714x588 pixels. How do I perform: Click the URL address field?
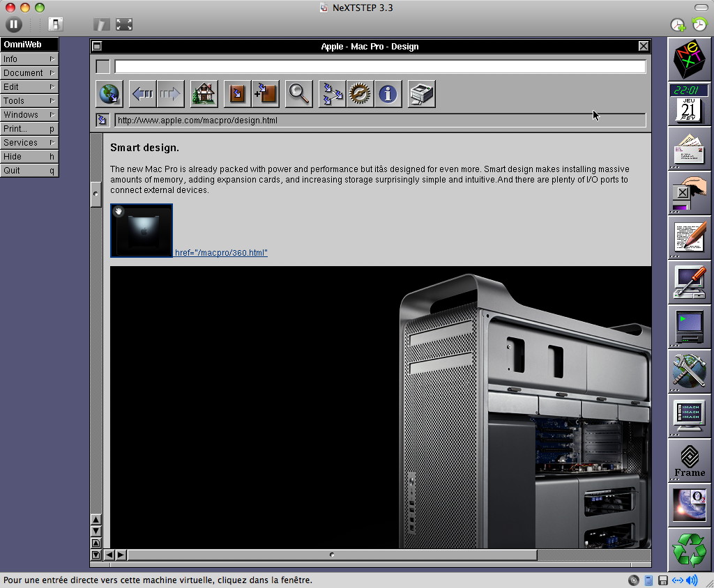(x=380, y=120)
